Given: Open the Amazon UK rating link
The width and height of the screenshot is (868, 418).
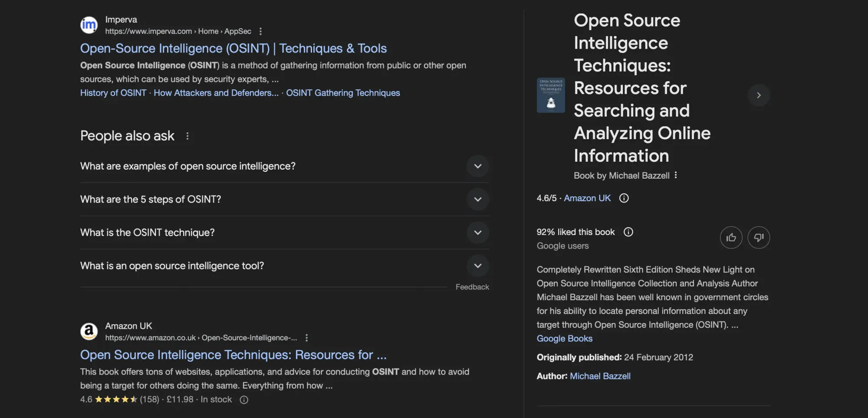Looking at the screenshot, I should pos(587,198).
